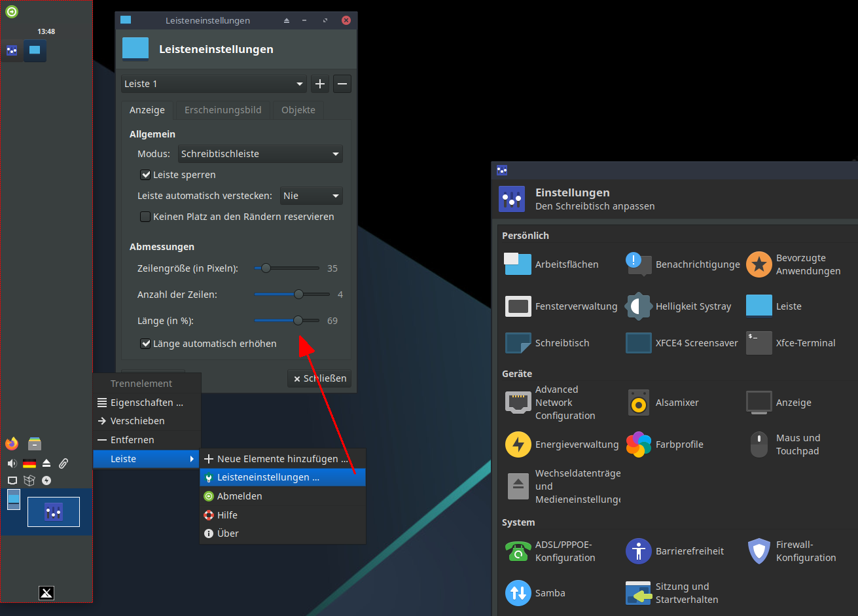Launch Farbprofile color settings
Screen dimensions: 858x616
click(639, 444)
